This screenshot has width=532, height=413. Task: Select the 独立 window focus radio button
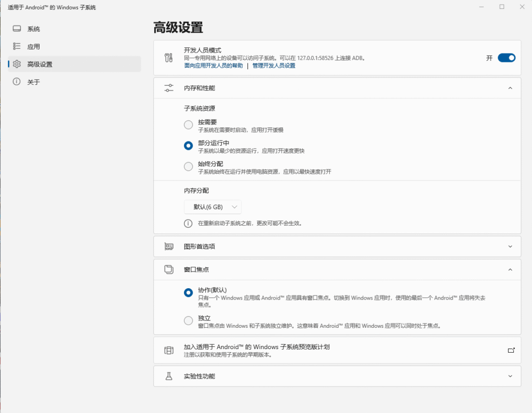189,321
